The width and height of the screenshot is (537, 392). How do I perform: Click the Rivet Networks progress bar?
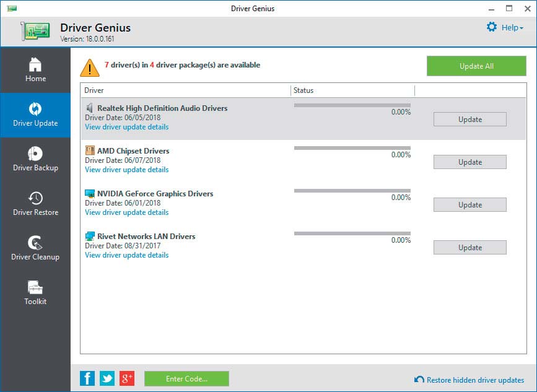point(352,233)
